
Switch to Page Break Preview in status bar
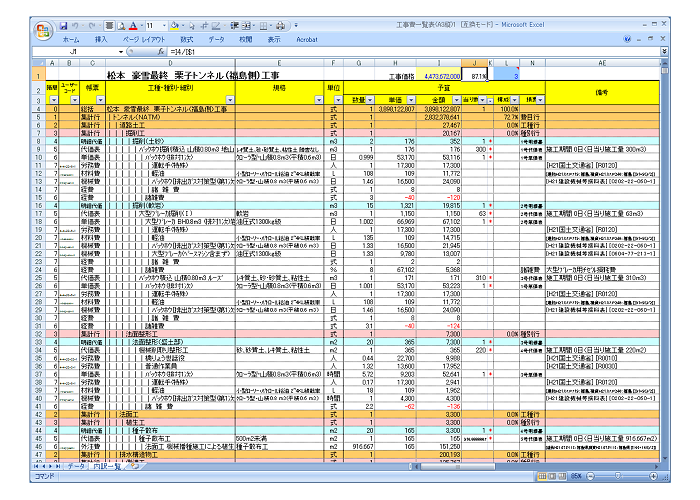point(562,476)
